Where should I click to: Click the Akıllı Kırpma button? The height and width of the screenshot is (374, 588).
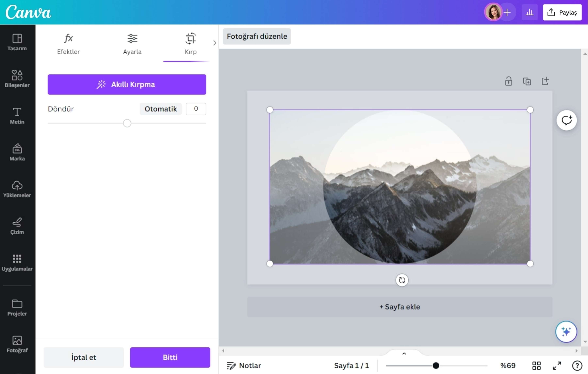point(127,84)
